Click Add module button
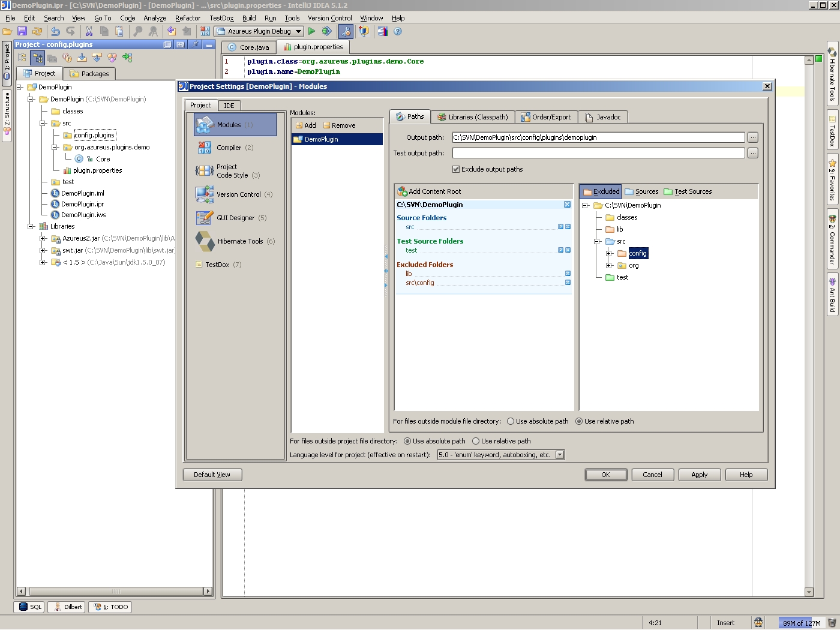The height and width of the screenshot is (630, 840). 306,125
